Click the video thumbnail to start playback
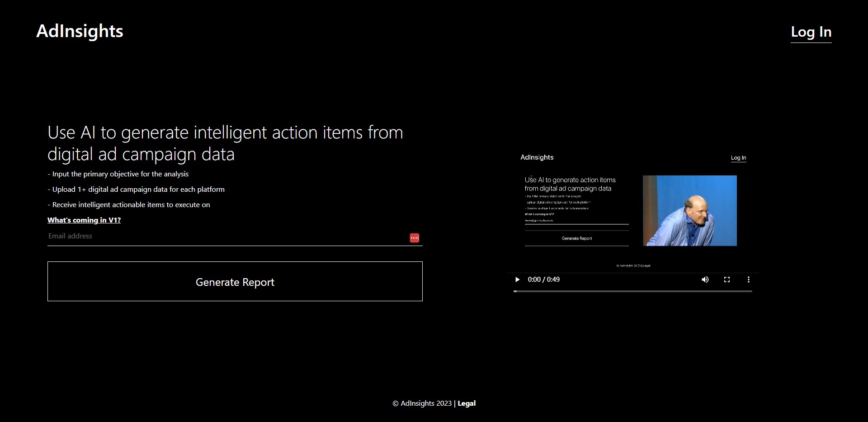The width and height of the screenshot is (868, 422). click(632, 210)
